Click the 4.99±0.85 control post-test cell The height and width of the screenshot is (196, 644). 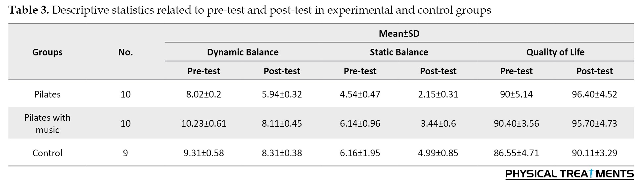pos(438,153)
